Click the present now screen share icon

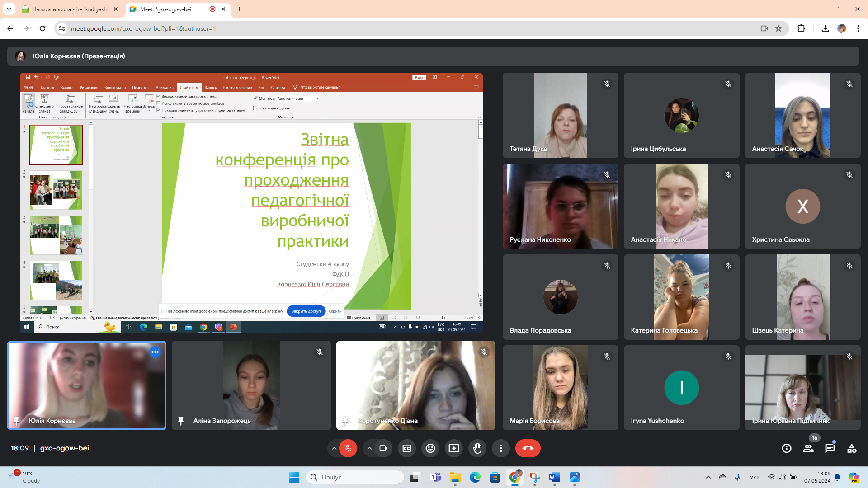454,448
